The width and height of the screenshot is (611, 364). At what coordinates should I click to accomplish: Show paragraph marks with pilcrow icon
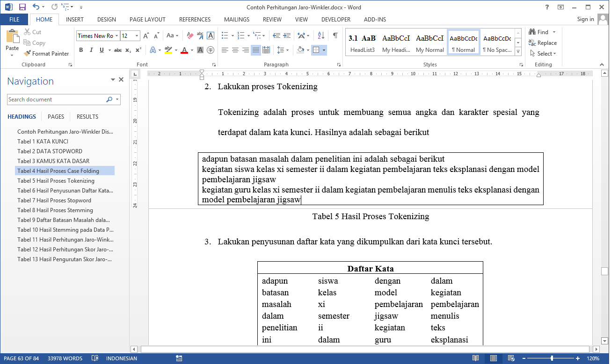(335, 36)
